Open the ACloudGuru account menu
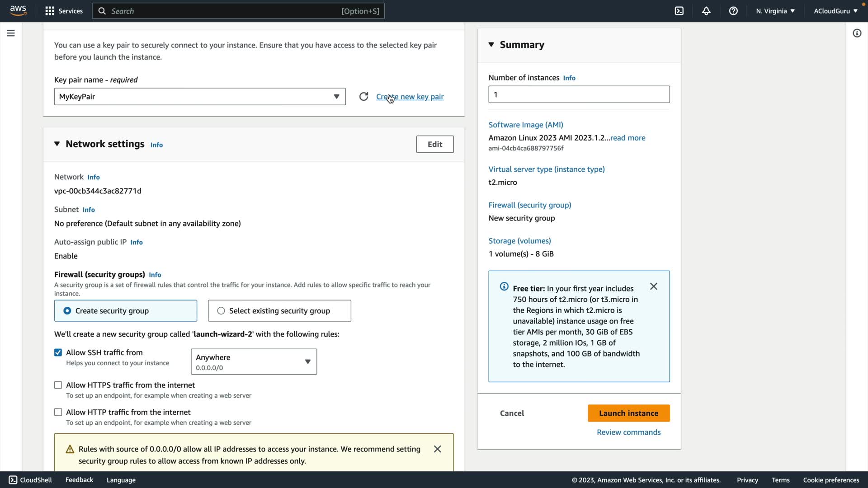The height and width of the screenshot is (488, 868). pos(835,11)
